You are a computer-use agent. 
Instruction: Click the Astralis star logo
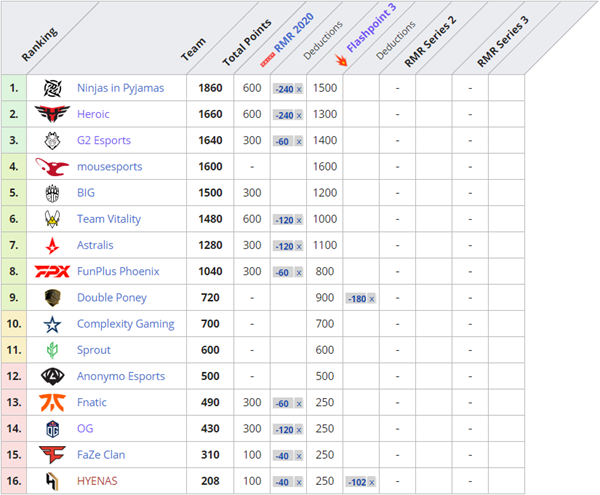tap(51, 245)
